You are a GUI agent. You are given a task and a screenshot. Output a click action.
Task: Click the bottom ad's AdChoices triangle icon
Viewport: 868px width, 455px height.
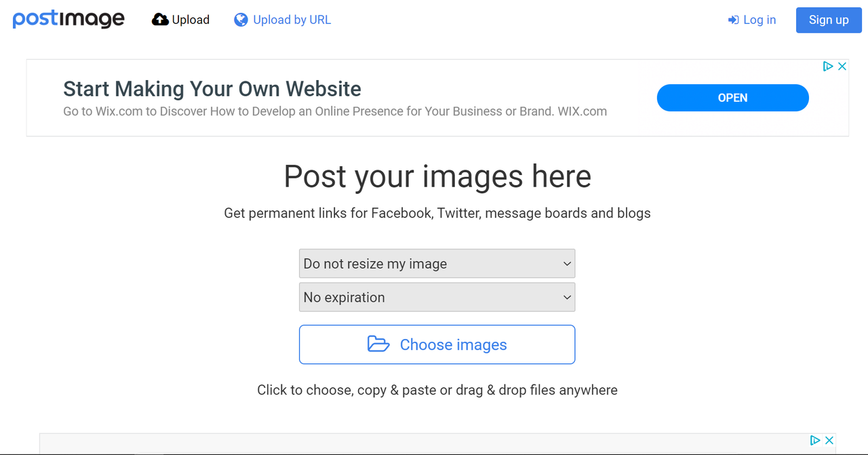(815, 440)
